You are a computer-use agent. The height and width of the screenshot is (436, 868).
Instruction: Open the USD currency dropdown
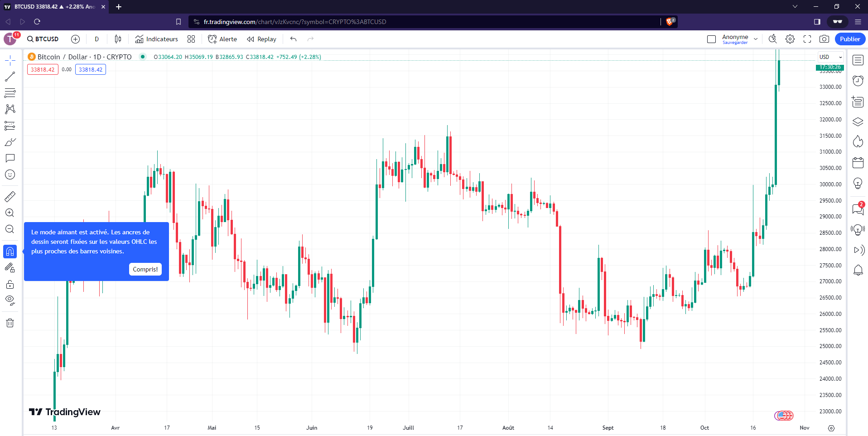pyautogui.click(x=831, y=57)
